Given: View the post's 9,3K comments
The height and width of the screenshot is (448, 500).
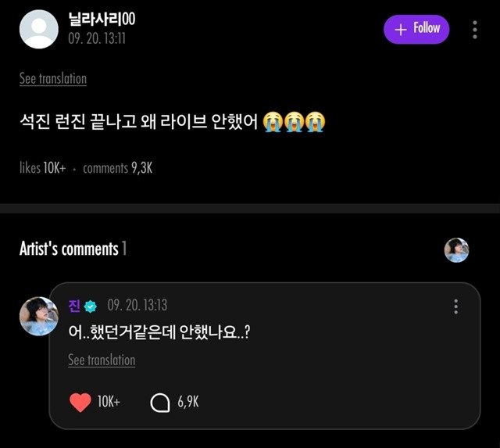Looking at the screenshot, I should click(x=117, y=167).
